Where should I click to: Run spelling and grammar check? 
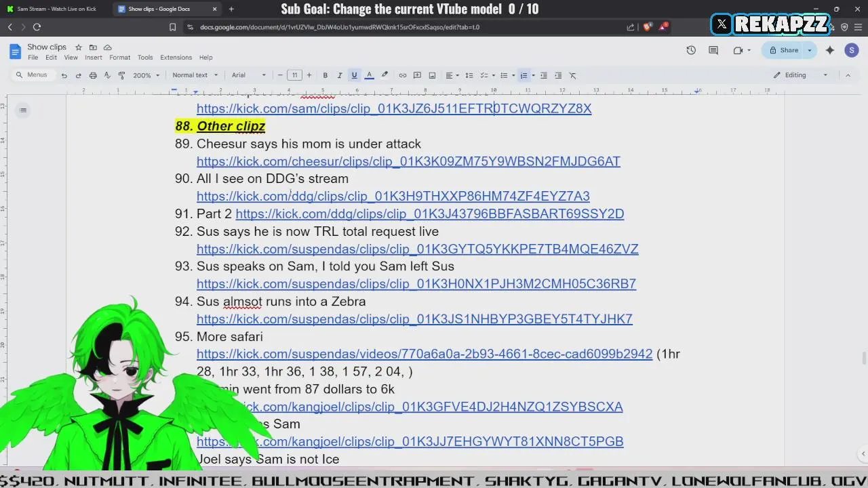107,75
